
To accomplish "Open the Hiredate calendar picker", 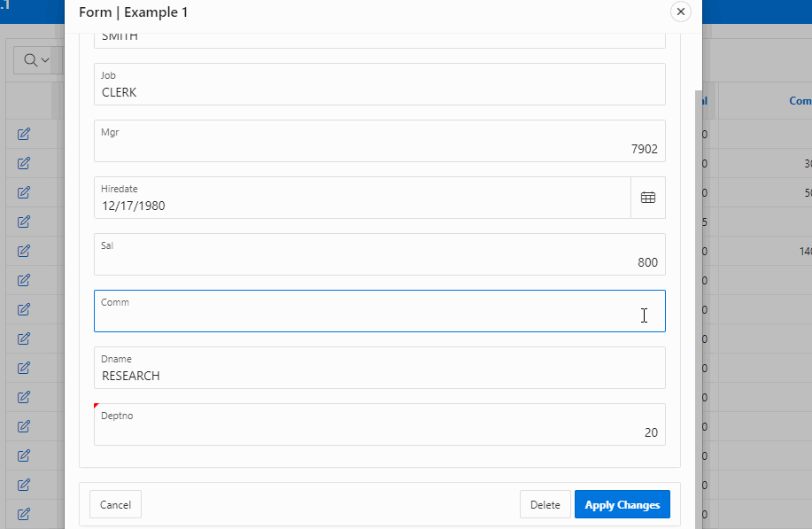I will click(647, 198).
